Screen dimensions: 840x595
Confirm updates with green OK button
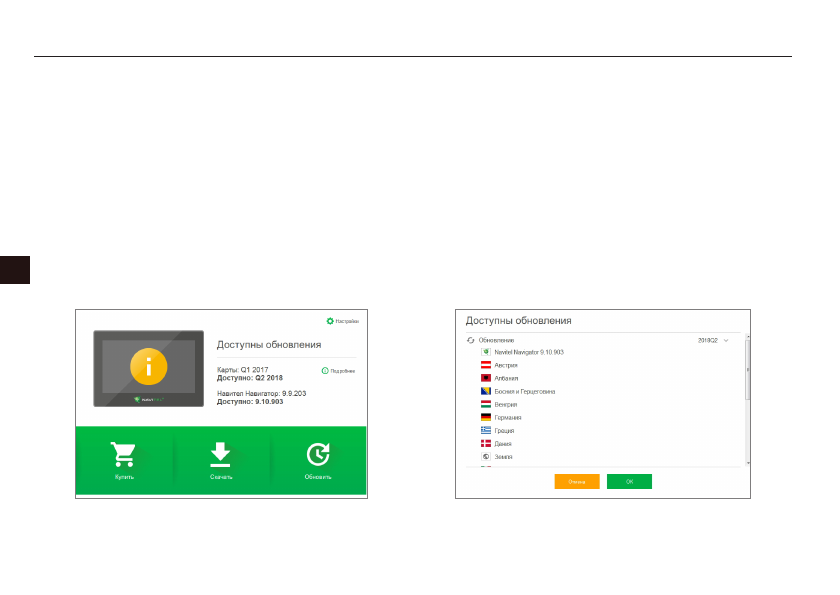coord(629,481)
